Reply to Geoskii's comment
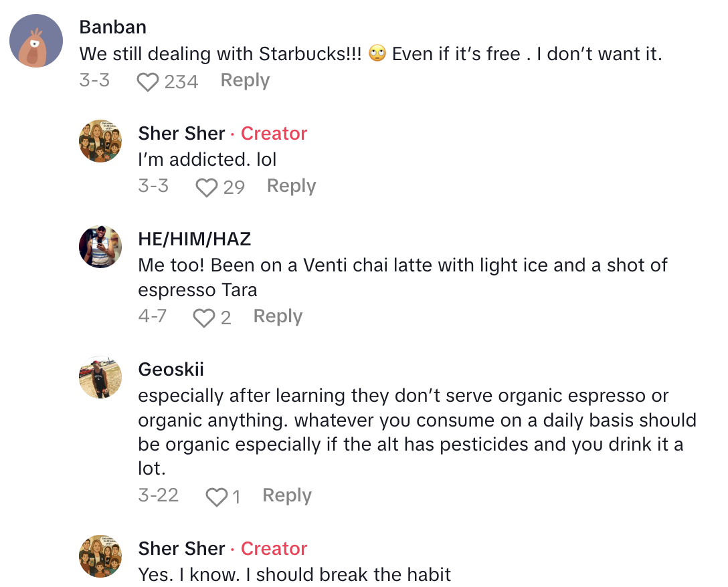Viewport: 728px width, 587px height. point(287,495)
